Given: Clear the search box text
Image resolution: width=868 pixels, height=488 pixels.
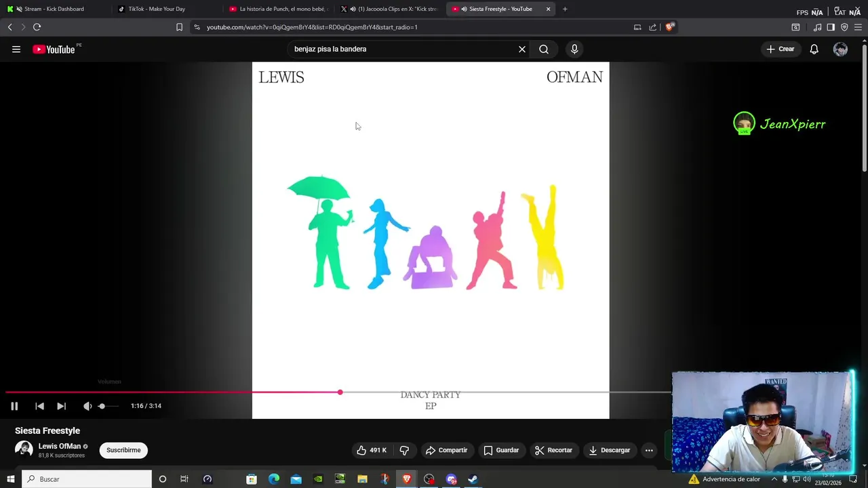Looking at the screenshot, I should pyautogui.click(x=522, y=49).
